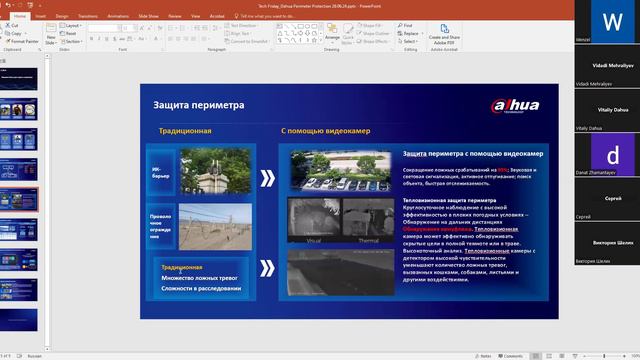Open the Insert ribbon tab
Viewport: 640px width, 360px height.
pyautogui.click(x=40, y=16)
